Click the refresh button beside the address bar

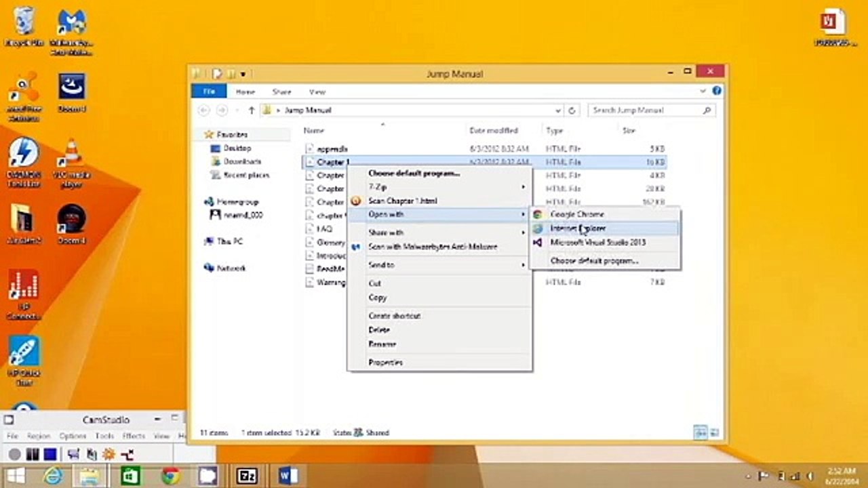pyautogui.click(x=572, y=110)
